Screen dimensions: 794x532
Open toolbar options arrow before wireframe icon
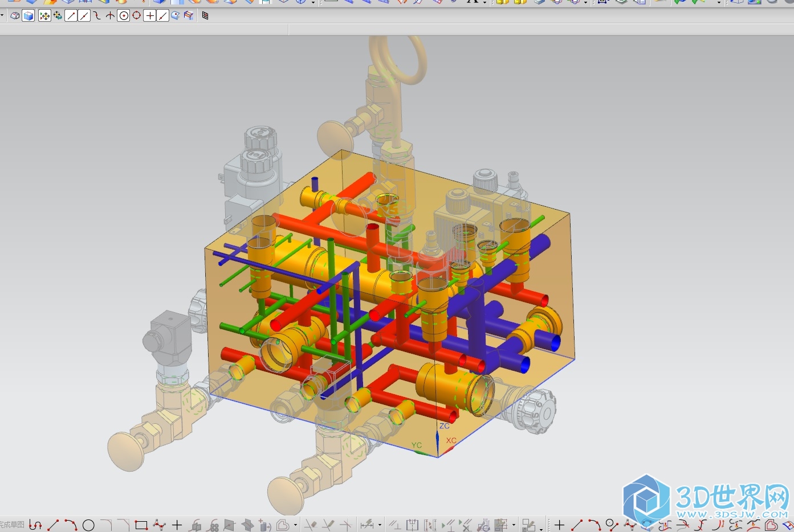[2, 15]
